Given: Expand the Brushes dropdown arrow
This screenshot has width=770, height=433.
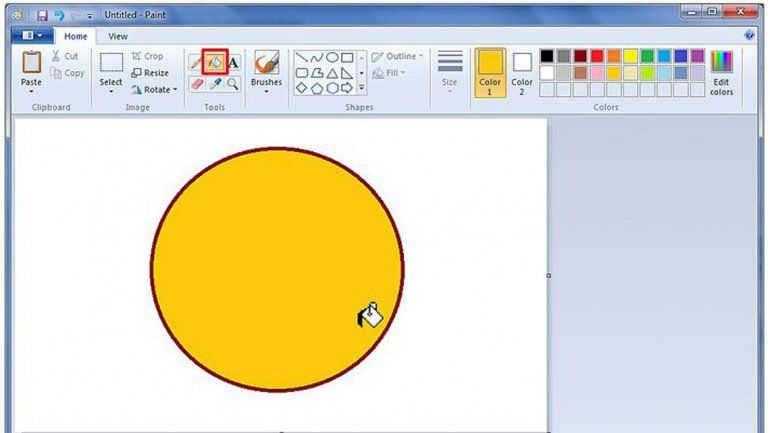Looking at the screenshot, I should point(266,92).
